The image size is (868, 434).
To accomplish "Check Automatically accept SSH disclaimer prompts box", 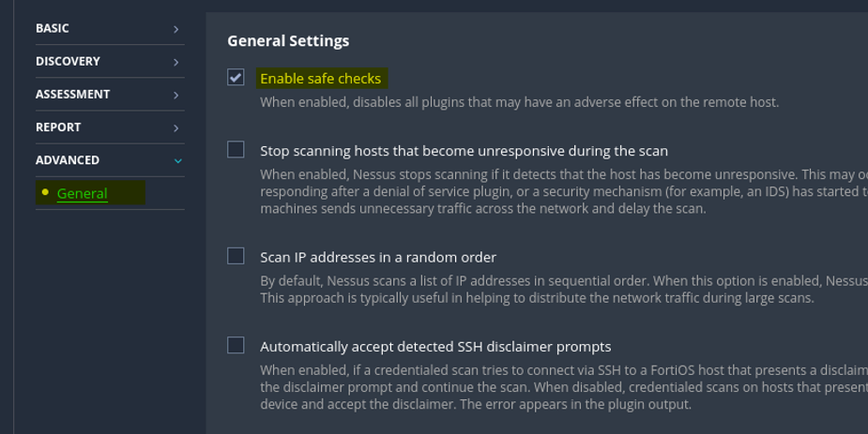I will pyautogui.click(x=236, y=346).
